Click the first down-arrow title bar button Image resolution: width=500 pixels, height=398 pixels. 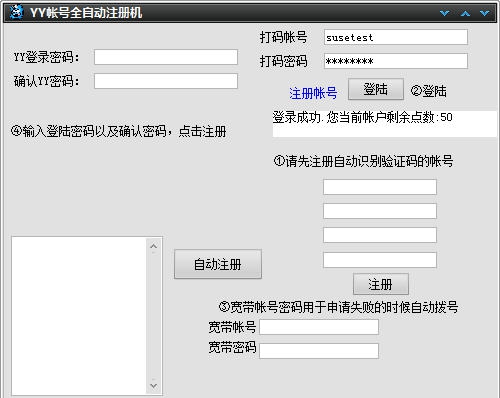point(445,13)
